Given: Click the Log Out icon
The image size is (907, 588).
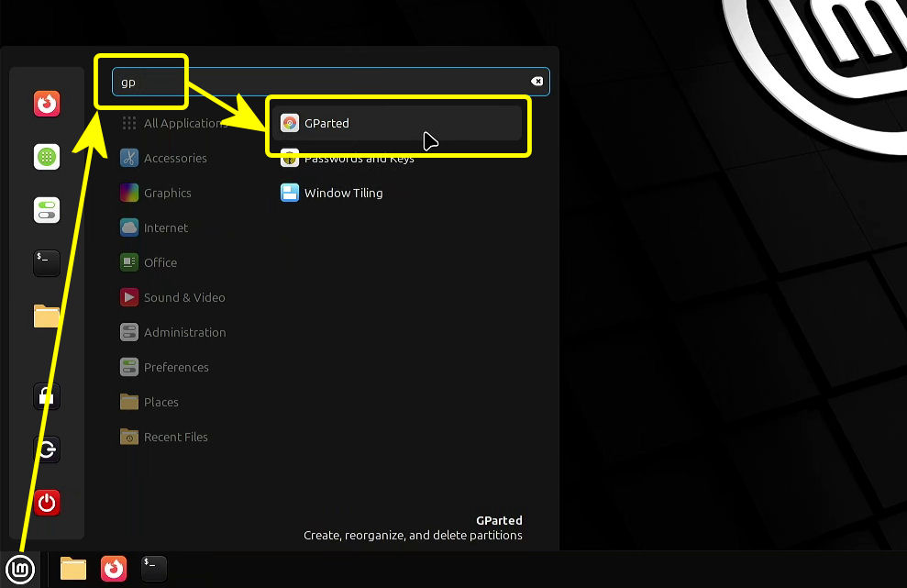Looking at the screenshot, I should click(47, 449).
